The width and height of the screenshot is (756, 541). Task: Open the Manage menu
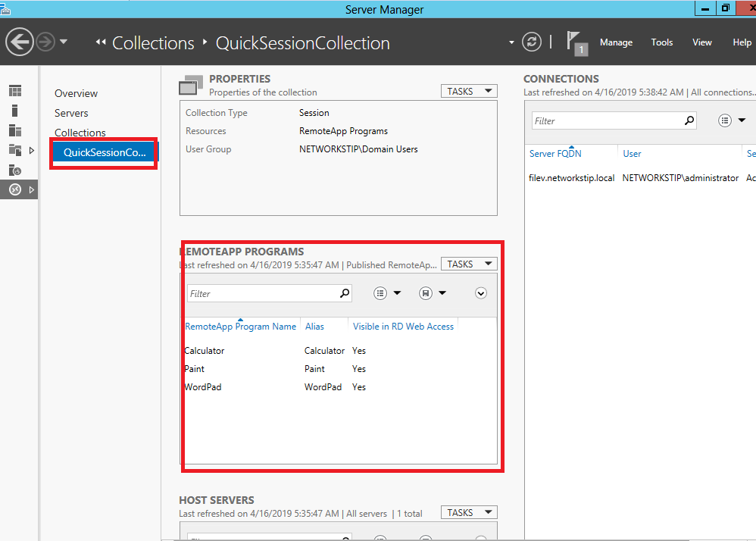[616, 42]
